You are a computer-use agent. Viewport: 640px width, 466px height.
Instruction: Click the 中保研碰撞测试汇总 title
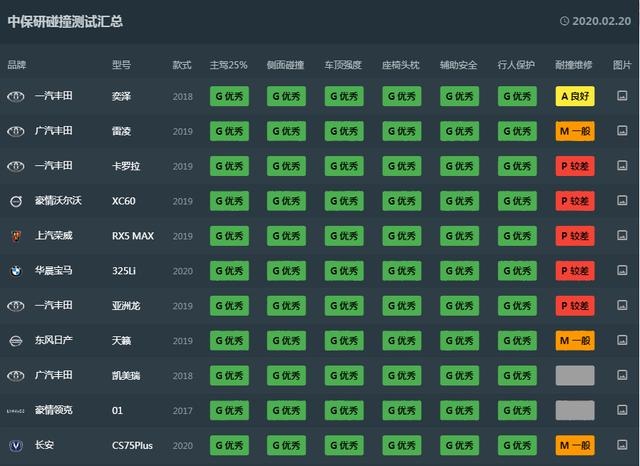[66, 20]
